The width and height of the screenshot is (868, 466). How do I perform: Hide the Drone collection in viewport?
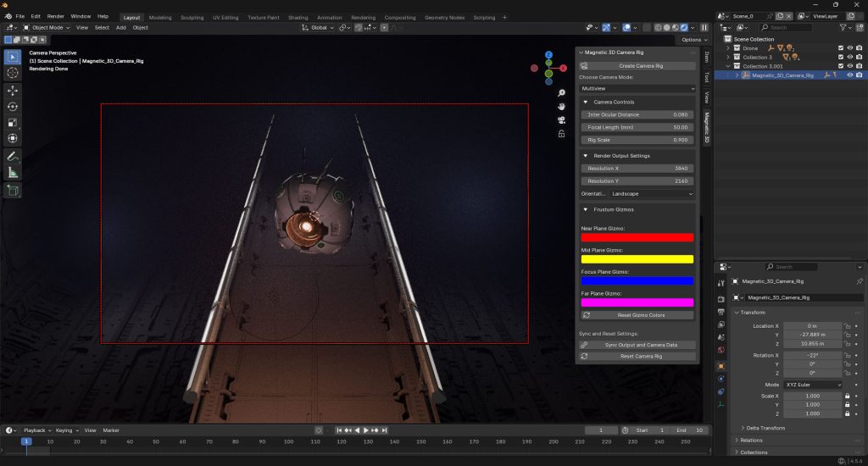(850, 48)
